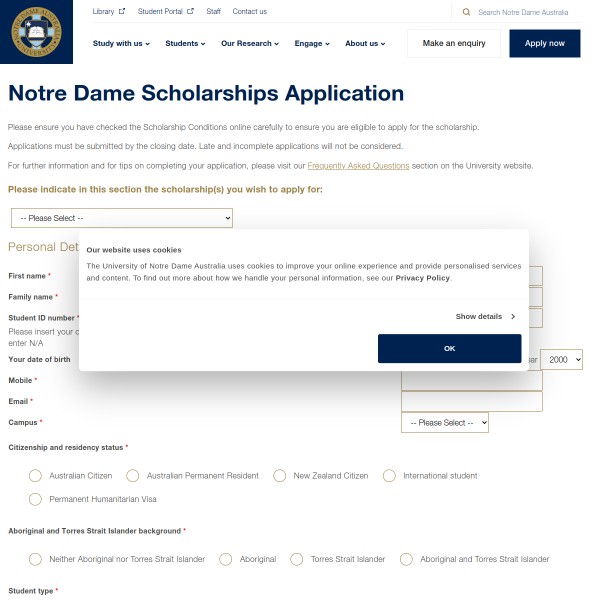Screen dimensions: 600x600
Task: Choose the New Zealand Citizen option
Action: 280,476
